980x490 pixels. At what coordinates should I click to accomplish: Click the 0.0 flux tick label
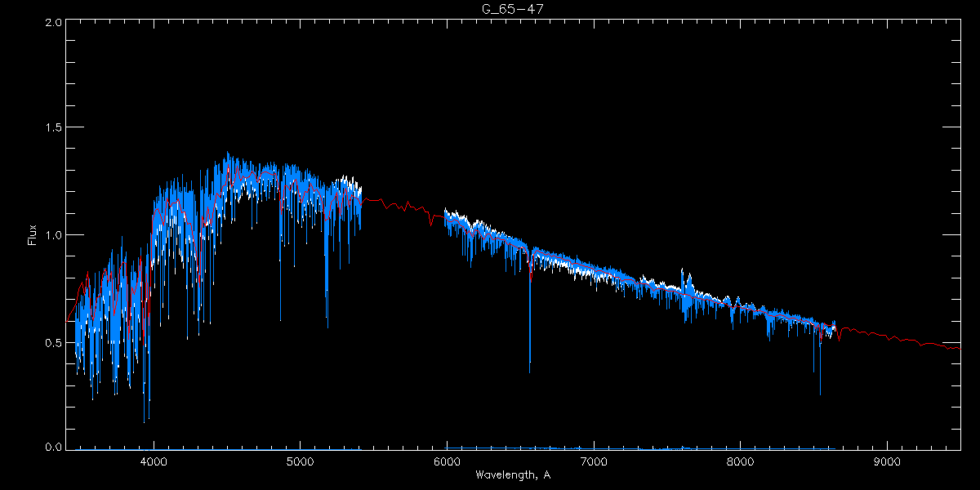(52, 448)
